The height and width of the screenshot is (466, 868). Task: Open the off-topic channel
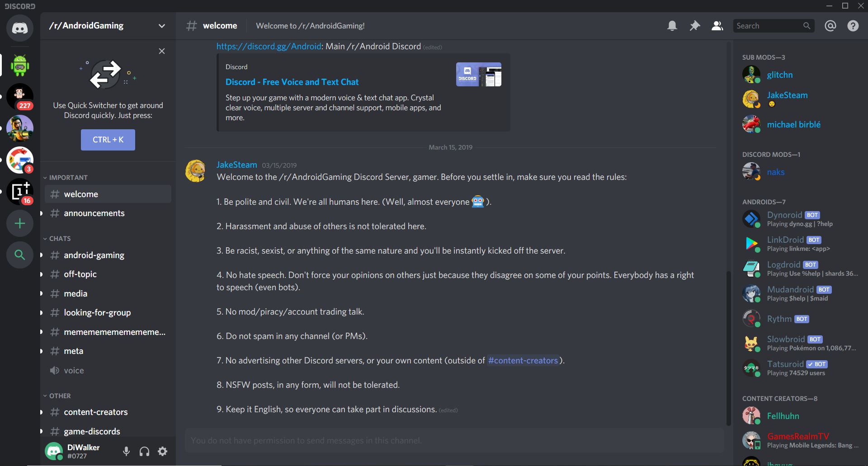pyautogui.click(x=80, y=274)
